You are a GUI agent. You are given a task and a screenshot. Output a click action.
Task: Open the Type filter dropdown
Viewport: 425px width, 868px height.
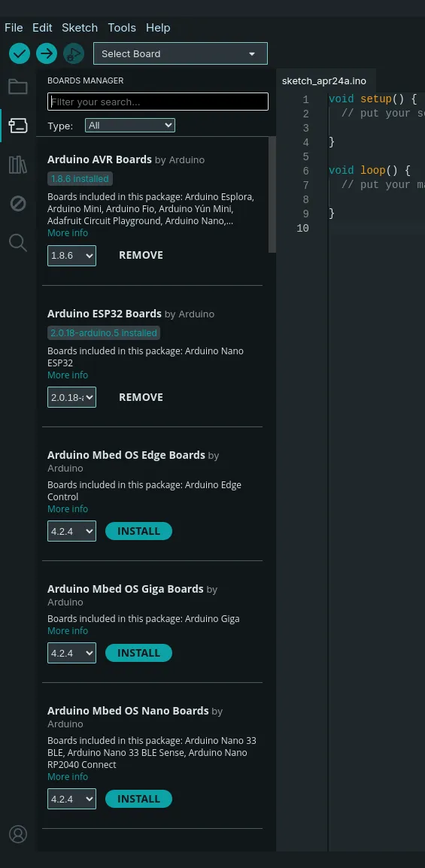[130, 126]
